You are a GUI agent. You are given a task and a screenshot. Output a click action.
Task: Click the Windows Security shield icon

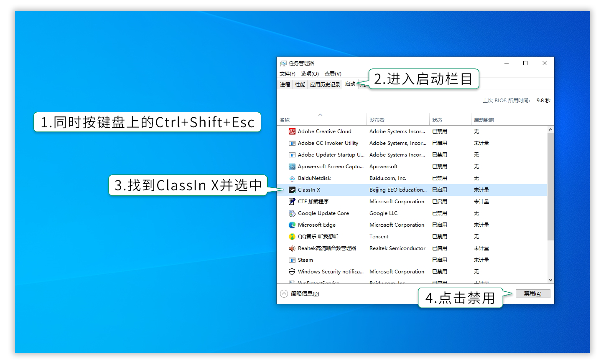[x=292, y=272]
